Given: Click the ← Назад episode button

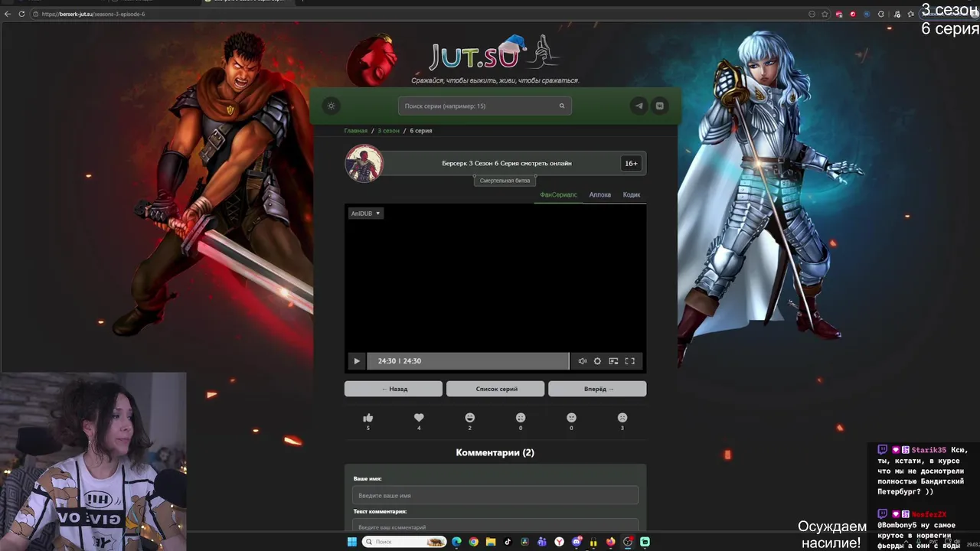Looking at the screenshot, I should click(x=394, y=389).
